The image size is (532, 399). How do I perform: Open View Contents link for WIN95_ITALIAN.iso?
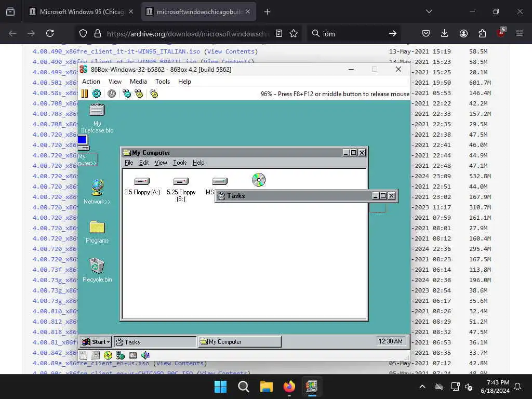(x=231, y=51)
